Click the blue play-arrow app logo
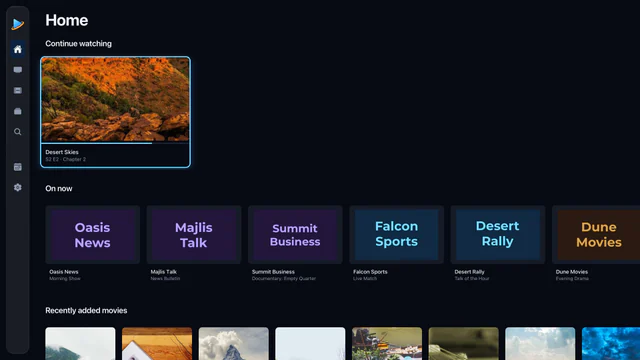This screenshot has height=360, width=640. [x=18, y=24]
